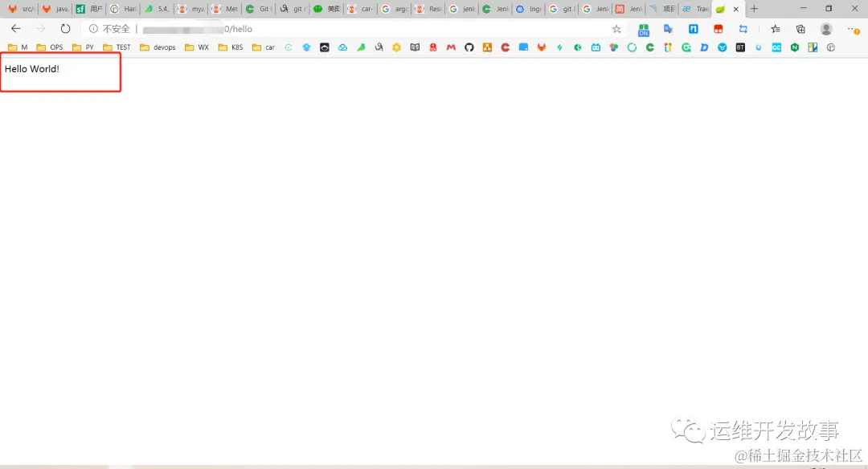The width and height of the screenshot is (868, 469).
Task: Expand the OPS bookmarks folder
Action: (50, 47)
